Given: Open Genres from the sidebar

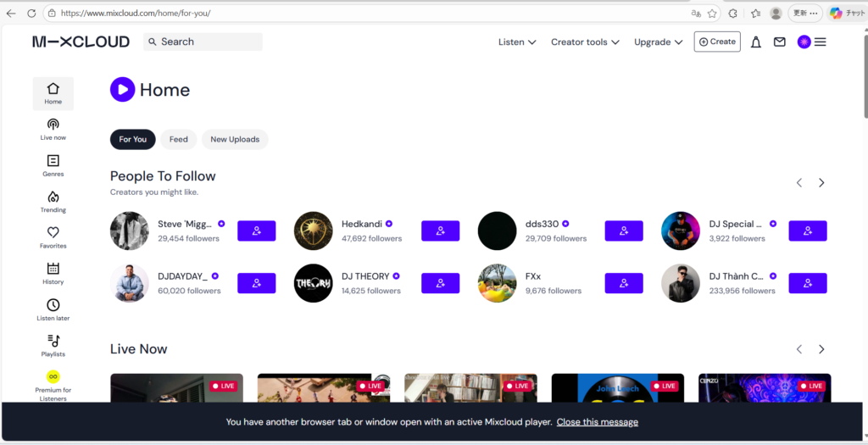Looking at the screenshot, I should (x=53, y=165).
